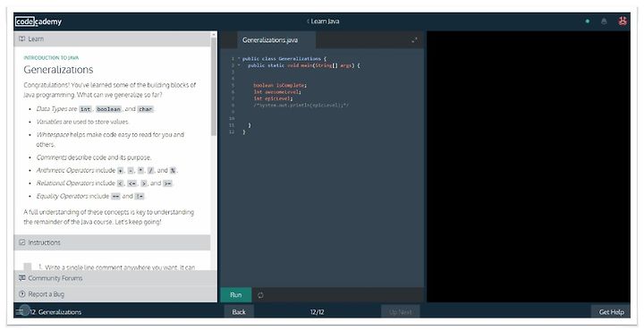The width and height of the screenshot is (644, 331).
Task: Open the syllabus hamburger menu icon
Action: click(x=20, y=312)
